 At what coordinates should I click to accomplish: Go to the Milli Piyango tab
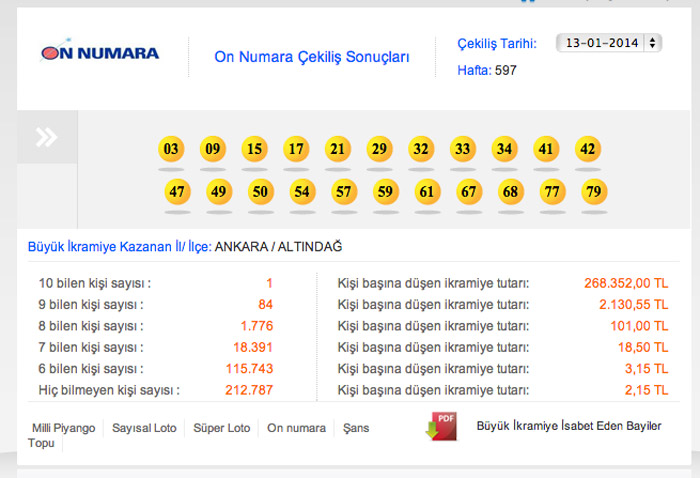[x=63, y=428]
